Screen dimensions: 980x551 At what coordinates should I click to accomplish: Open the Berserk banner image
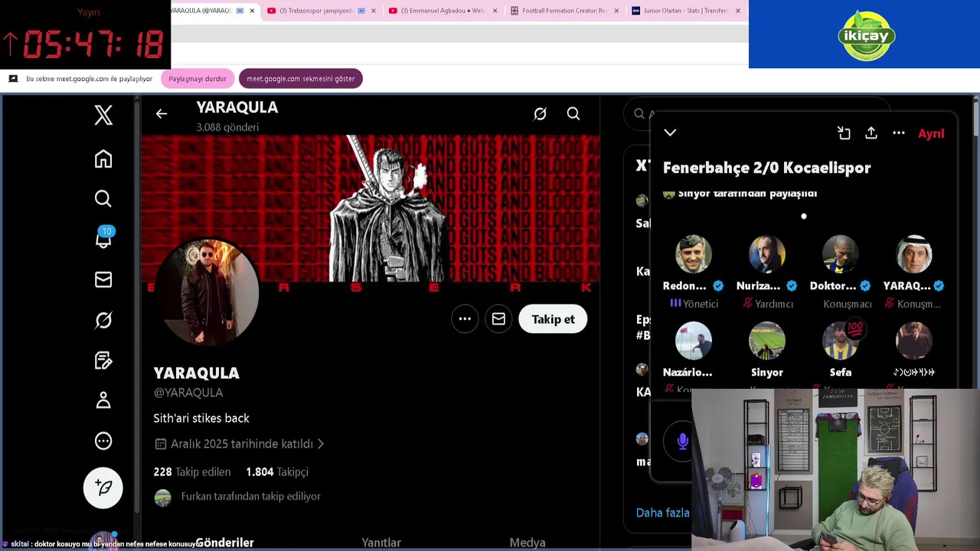click(371, 210)
